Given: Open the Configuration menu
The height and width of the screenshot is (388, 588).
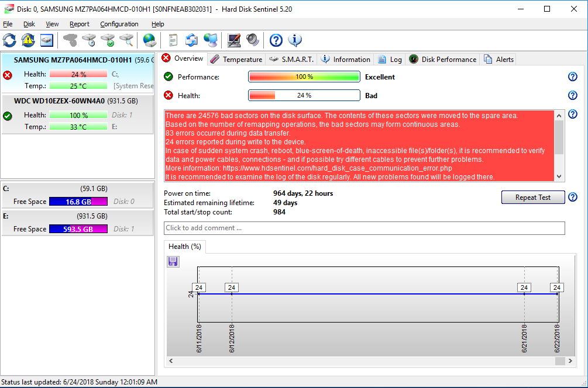Looking at the screenshot, I should (x=119, y=24).
